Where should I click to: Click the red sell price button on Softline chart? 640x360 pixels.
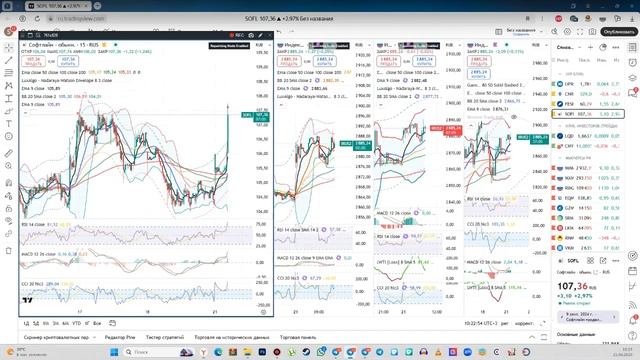pos(33,61)
